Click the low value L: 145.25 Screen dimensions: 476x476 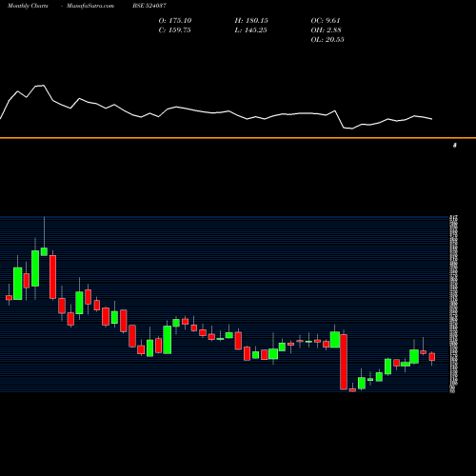click(x=250, y=30)
